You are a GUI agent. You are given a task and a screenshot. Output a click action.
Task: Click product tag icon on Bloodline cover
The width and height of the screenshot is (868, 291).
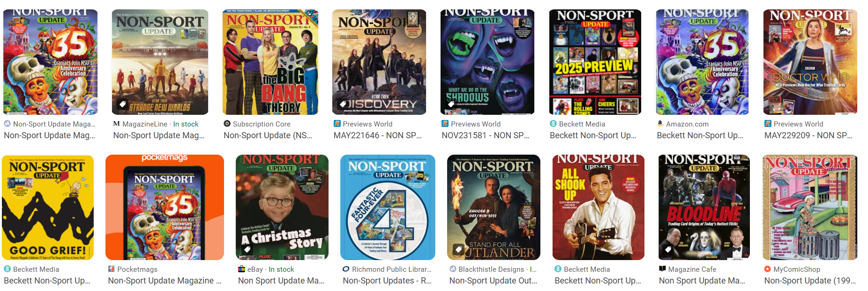pyautogui.click(x=669, y=249)
